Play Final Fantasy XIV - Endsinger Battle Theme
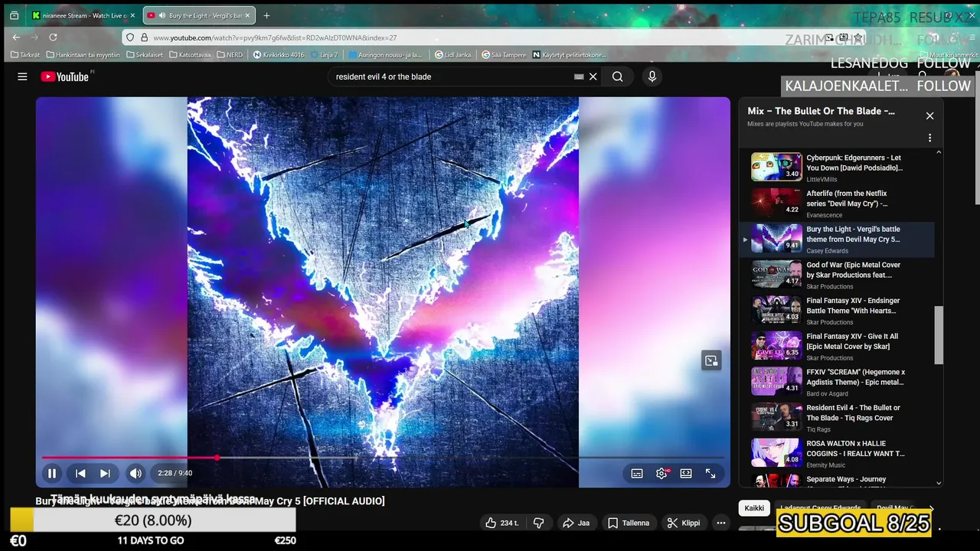The image size is (980, 551). point(838,310)
